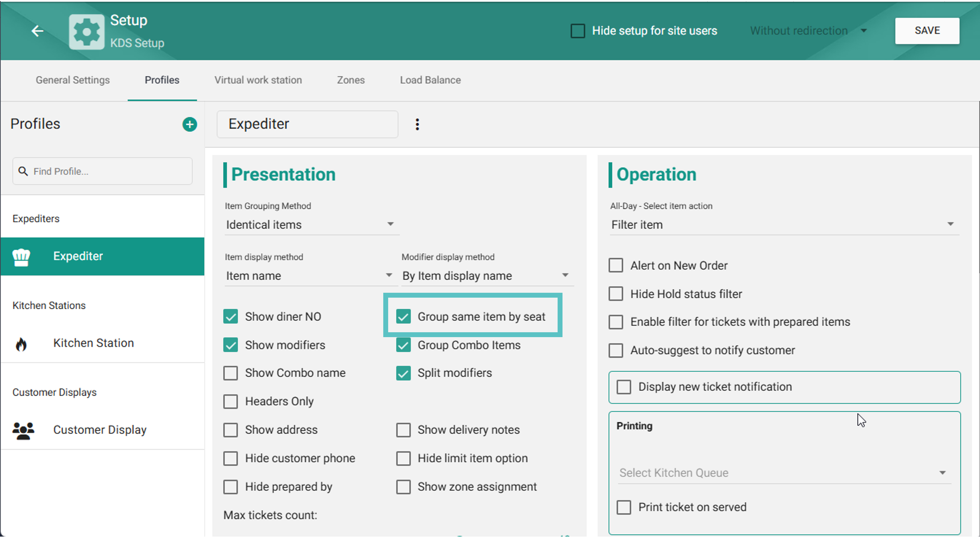
Task: Switch to General Settings tab
Action: 73,80
